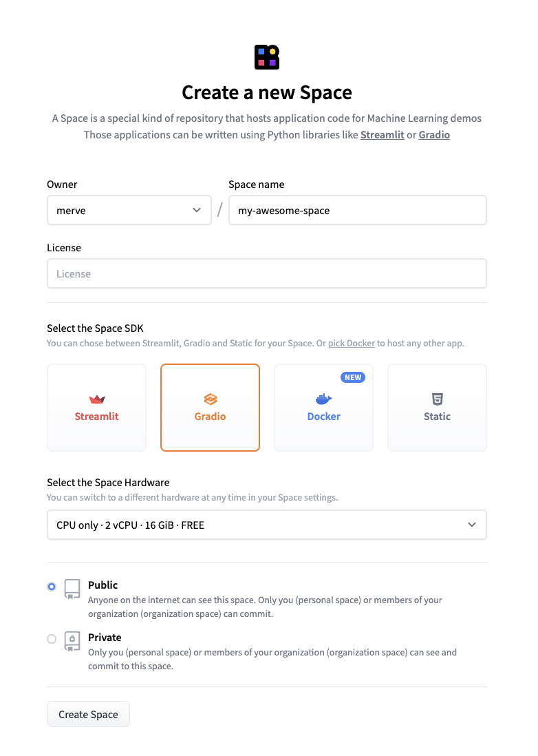Pick the Docker whale icon
This screenshot has height=756, width=538.
click(323, 399)
